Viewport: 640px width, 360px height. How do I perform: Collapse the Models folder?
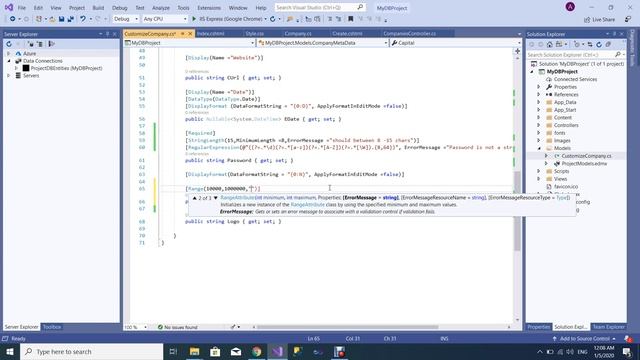pos(539,148)
